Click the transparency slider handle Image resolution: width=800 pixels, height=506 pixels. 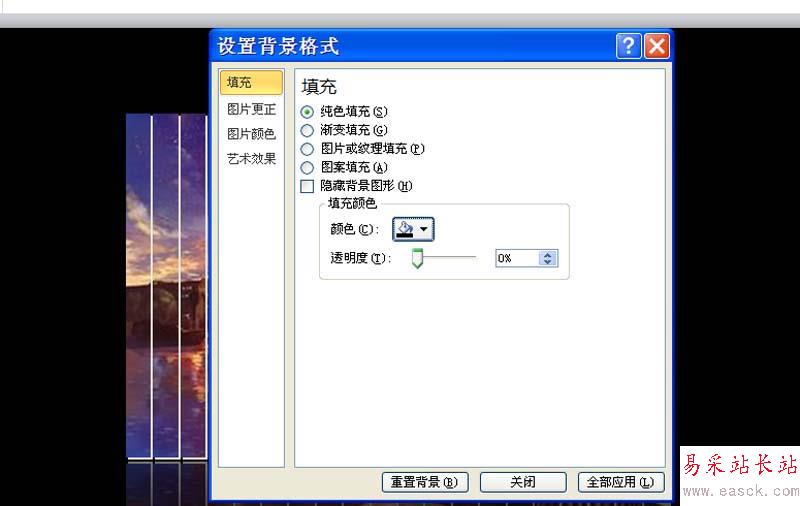[417, 258]
